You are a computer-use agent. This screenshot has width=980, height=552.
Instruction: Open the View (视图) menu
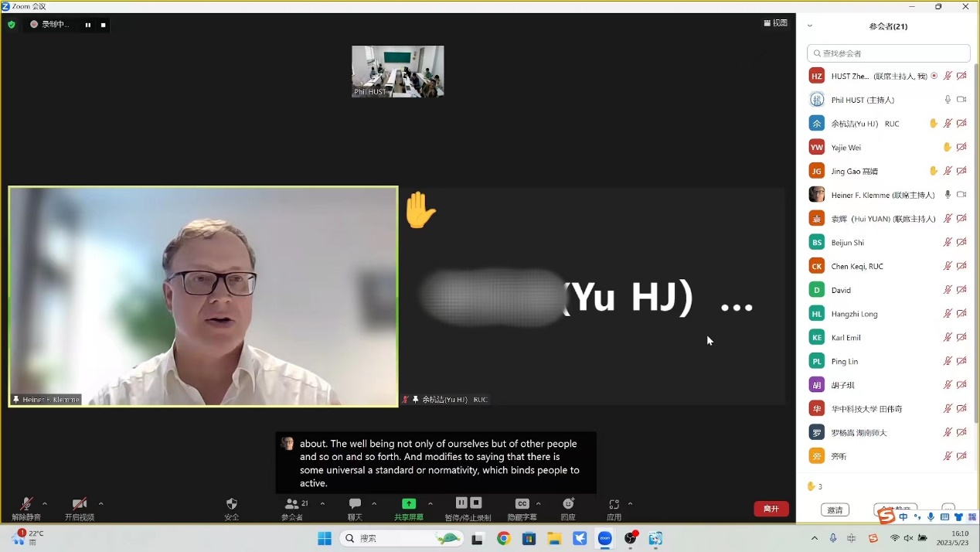(775, 23)
